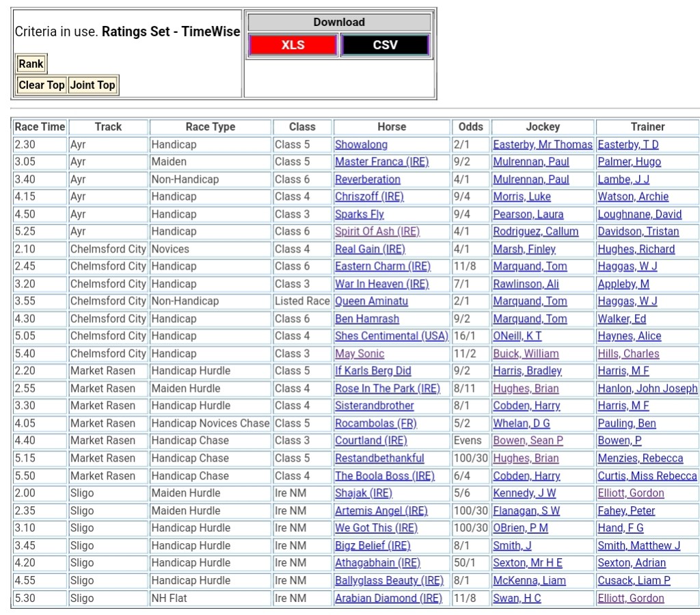Open trainer Loughnane, David

click(639, 214)
